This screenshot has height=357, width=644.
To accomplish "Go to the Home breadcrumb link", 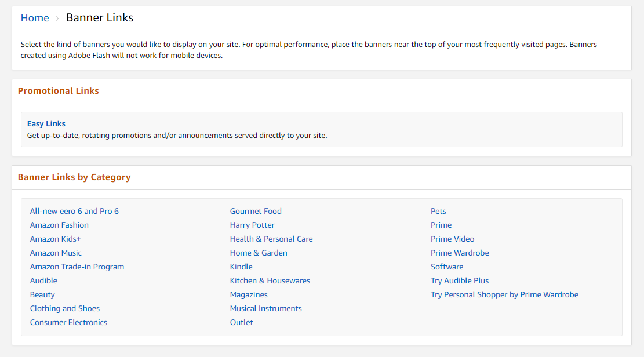I will click(35, 18).
